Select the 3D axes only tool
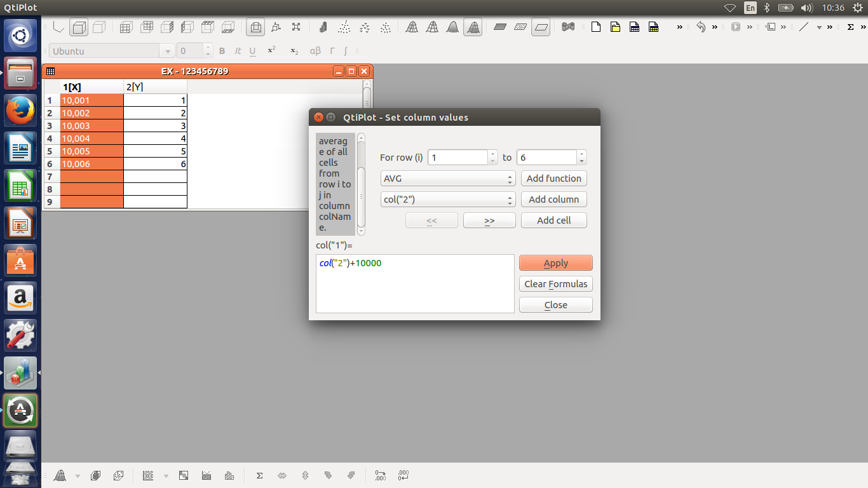 (58, 27)
